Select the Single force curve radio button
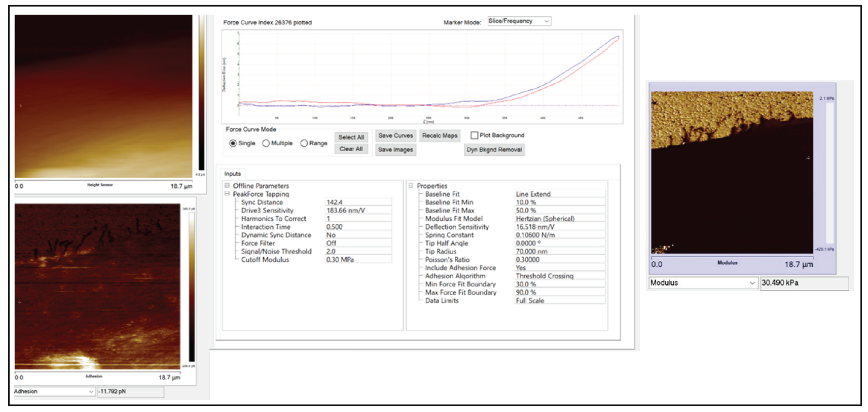This screenshot has height=412, width=868. tap(233, 143)
